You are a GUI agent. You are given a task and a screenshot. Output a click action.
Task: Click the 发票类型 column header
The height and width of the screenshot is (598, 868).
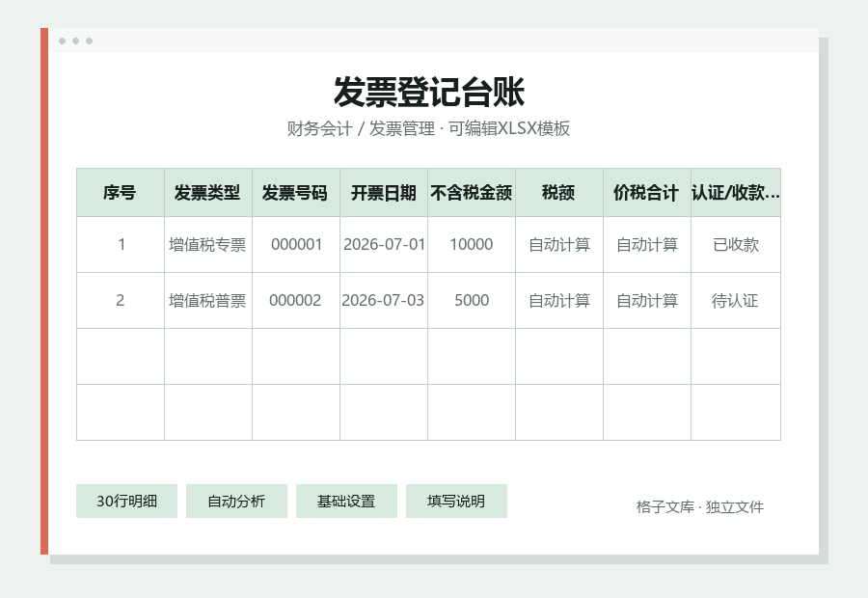(x=208, y=193)
